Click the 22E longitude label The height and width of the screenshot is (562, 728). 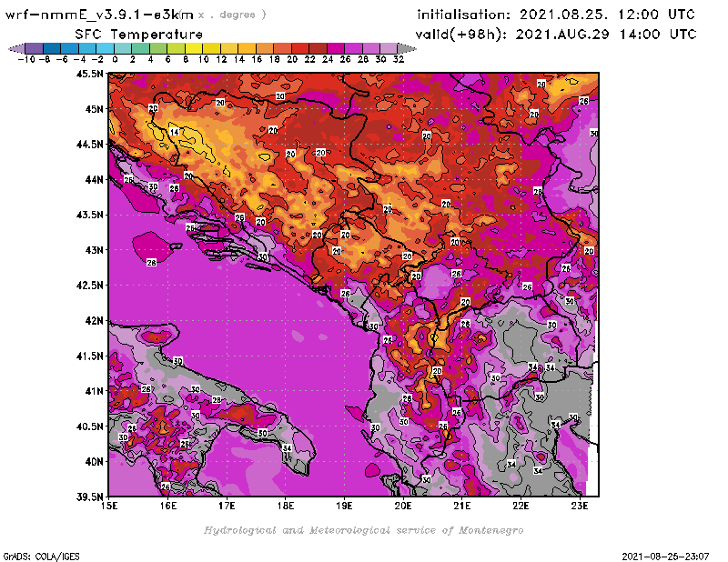(521, 506)
